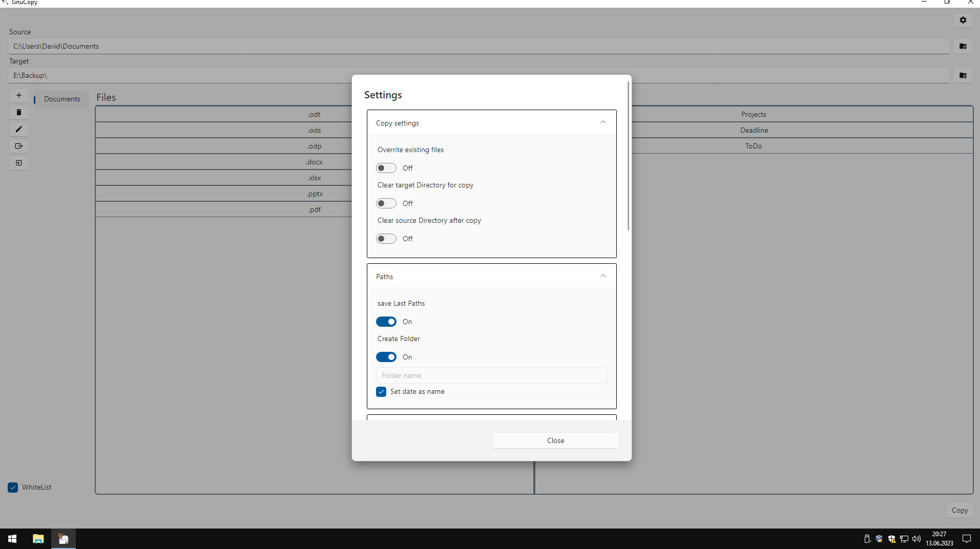Delete the selected list using the trash icon

19,112
